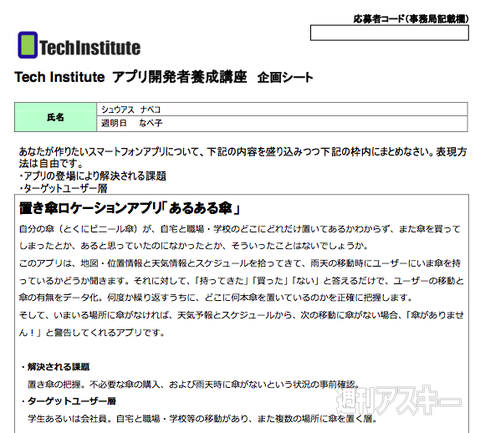This screenshot has width=480, height=433.
Task: Click the line beginning 自分の傘(とくにビニール傘)
Action: click(x=240, y=229)
